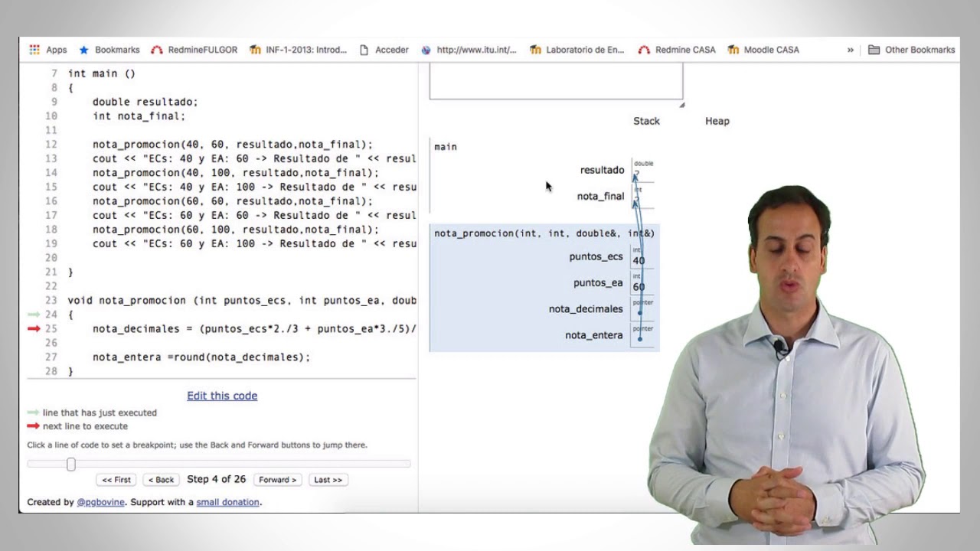
Task: Click inside the program output text box
Action: 556,81
